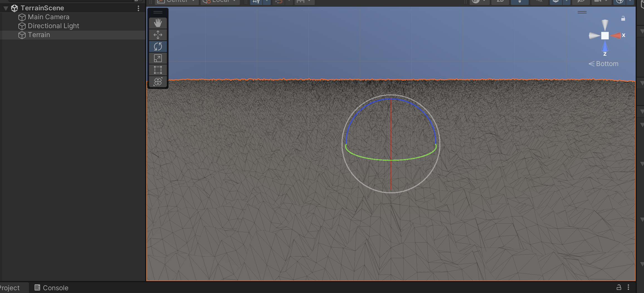Select the Rotate tool
This screenshot has width=644, height=293.
tap(158, 47)
